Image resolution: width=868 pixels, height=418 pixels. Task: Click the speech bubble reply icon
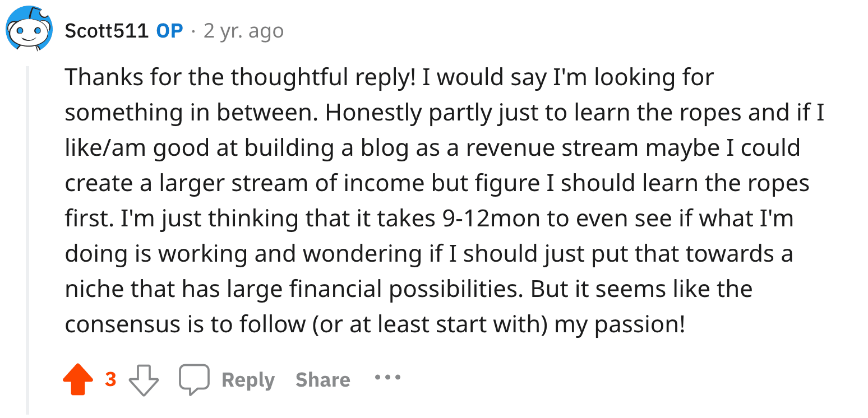[x=194, y=379]
